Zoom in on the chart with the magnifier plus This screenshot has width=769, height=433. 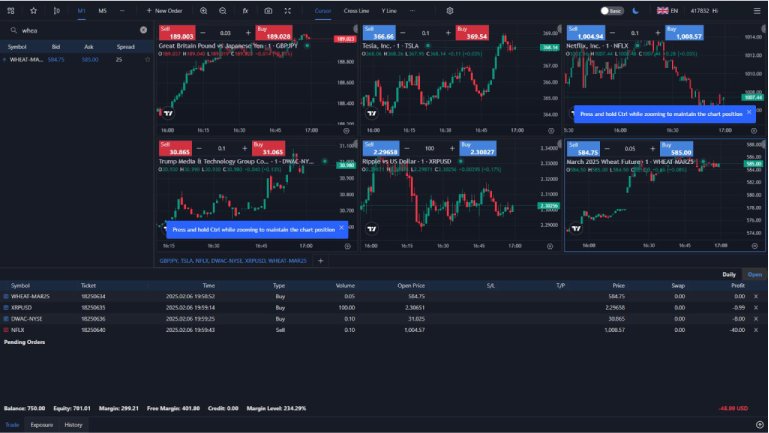[x=204, y=11]
